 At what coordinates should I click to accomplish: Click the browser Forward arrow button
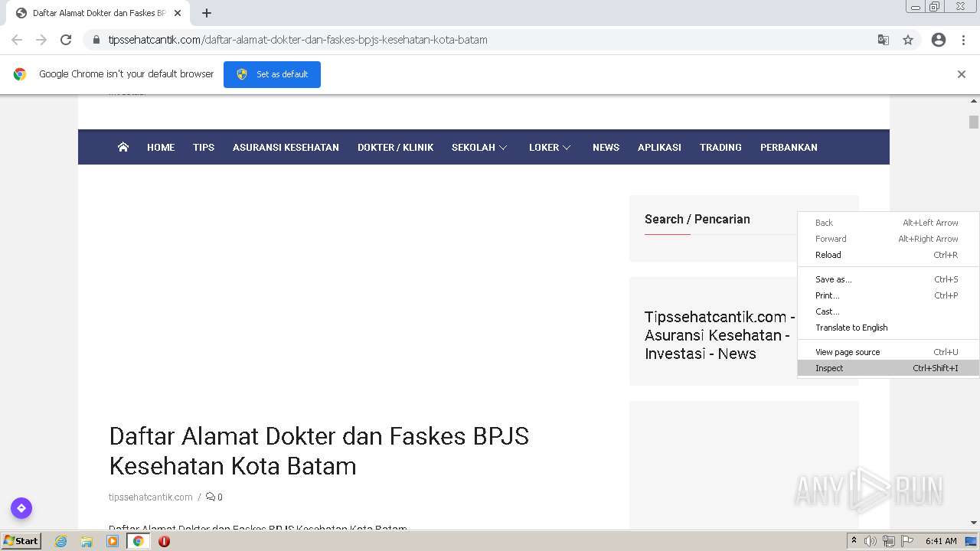tap(41, 40)
